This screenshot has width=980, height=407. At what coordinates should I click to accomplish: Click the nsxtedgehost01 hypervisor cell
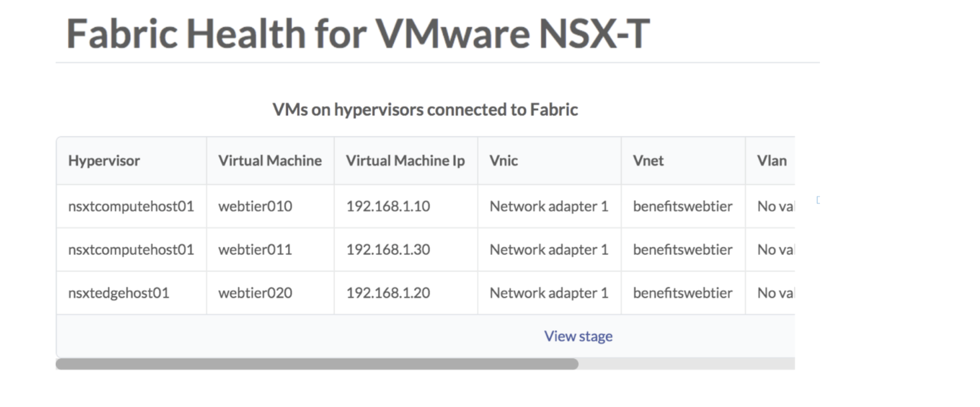click(x=119, y=293)
